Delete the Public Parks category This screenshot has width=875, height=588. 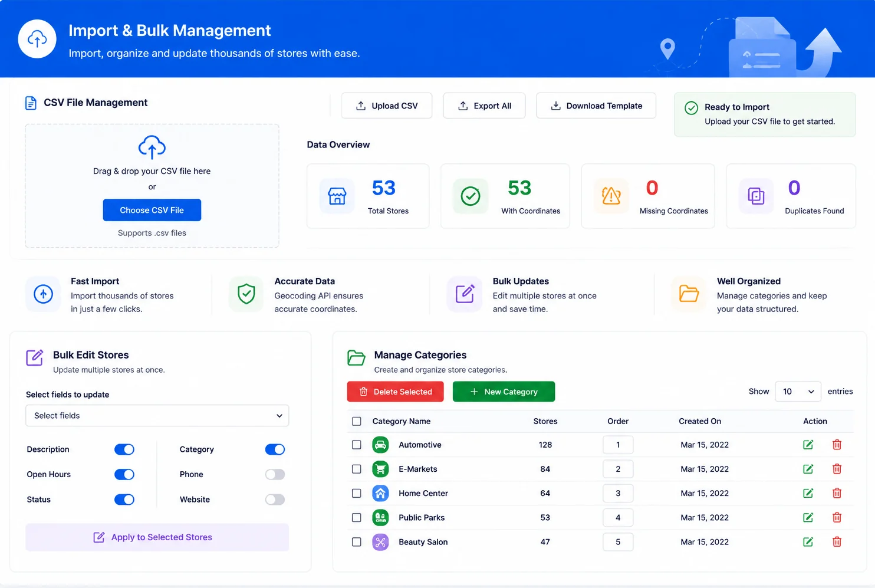point(837,517)
